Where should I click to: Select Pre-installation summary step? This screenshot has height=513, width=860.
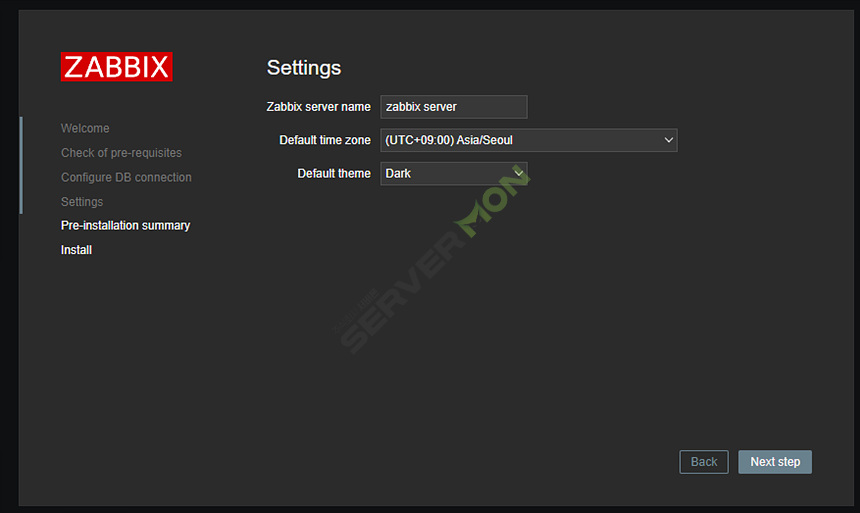[x=125, y=226]
